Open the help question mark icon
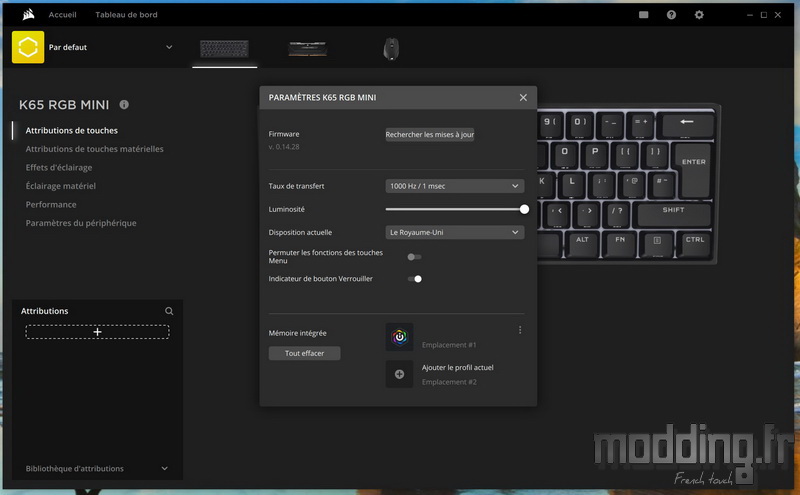Viewport: 800px width, 495px height. [x=671, y=15]
